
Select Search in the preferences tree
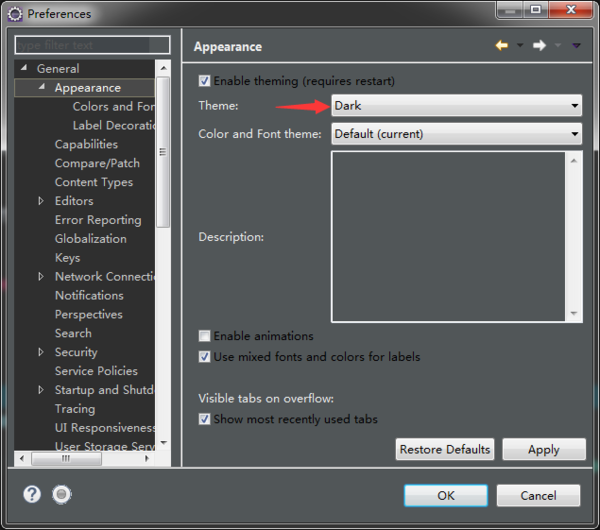point(73,333)
